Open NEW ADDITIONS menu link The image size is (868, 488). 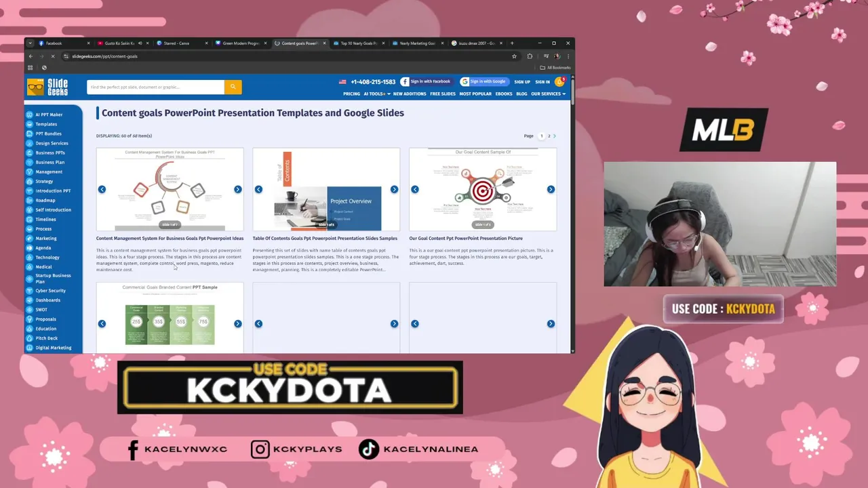[410, 94]
